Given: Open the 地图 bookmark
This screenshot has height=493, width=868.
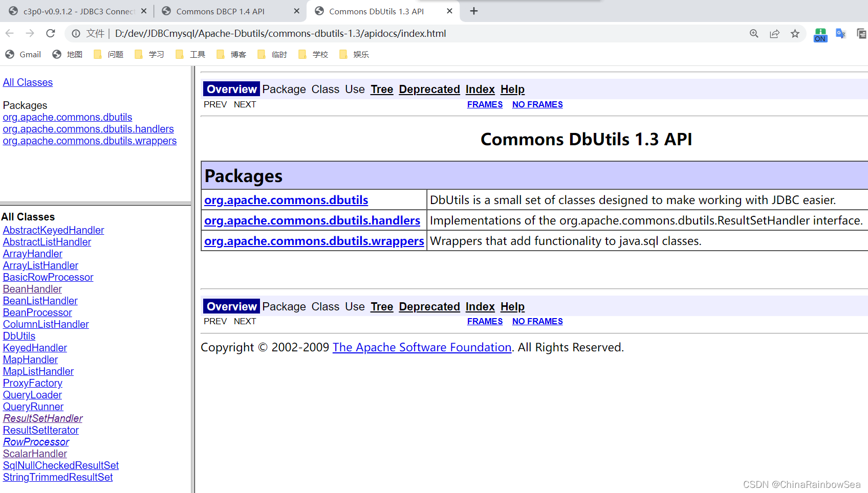Looking at the screenshot, I should pyautogui.click(x=67, y=54).
